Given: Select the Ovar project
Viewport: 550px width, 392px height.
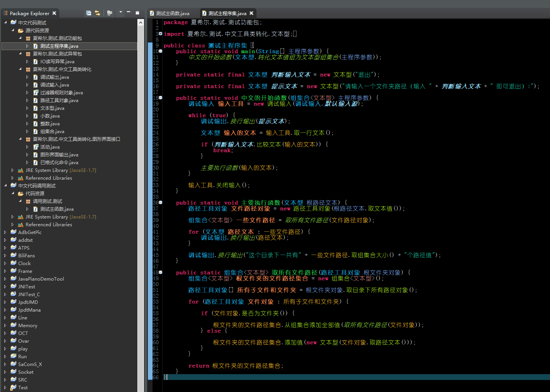Looking at the screenshot, I should click(x=24, y=341).
